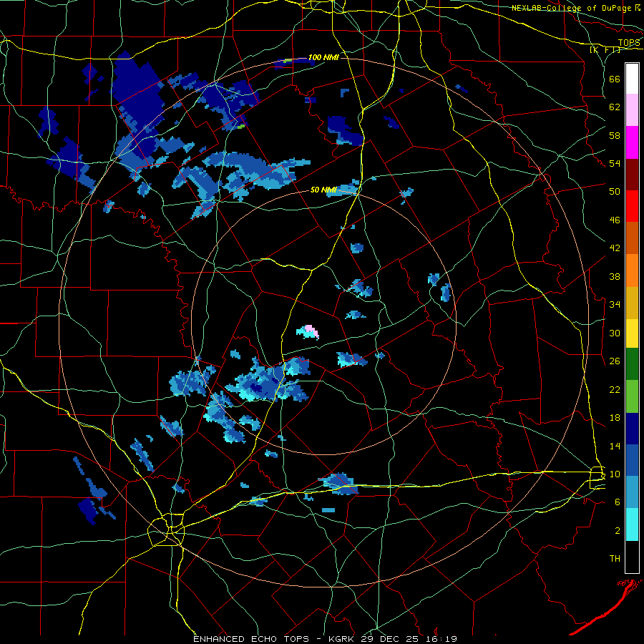
Task: Click the 50 legend value
Action: tap(615, 191)
